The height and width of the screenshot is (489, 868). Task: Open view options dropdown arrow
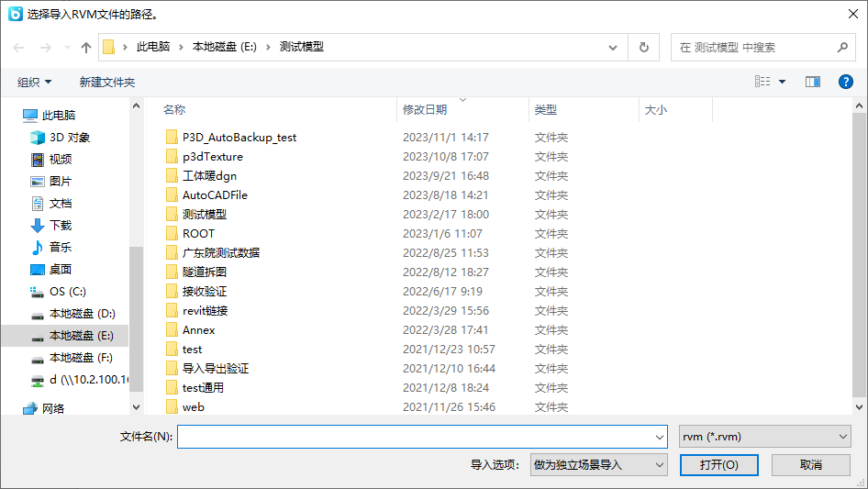click(x=782, y=82)
